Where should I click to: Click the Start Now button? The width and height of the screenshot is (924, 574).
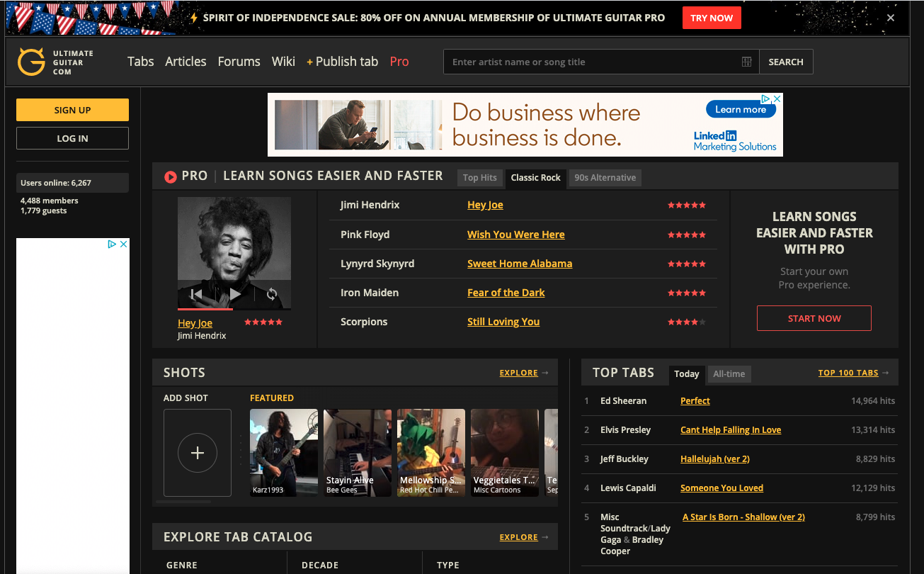pos(814,318)
